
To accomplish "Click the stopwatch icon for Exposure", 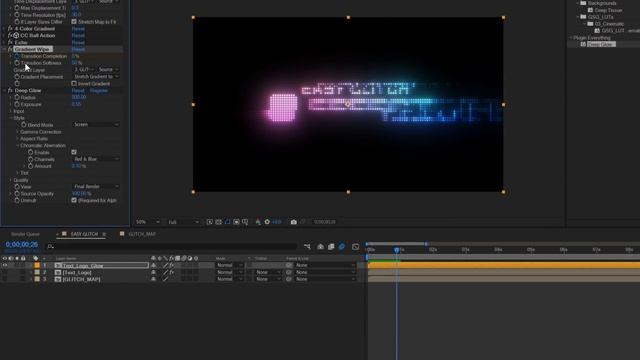I will coord(17,104).
